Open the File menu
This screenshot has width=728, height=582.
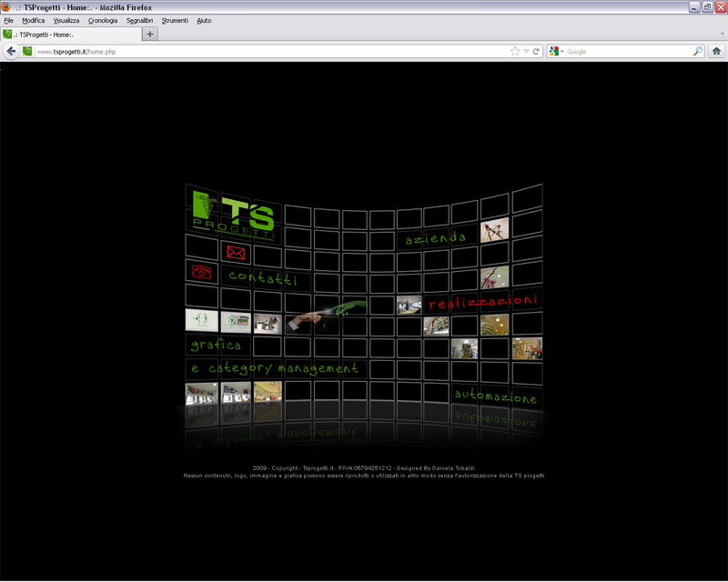coord(8,20)
